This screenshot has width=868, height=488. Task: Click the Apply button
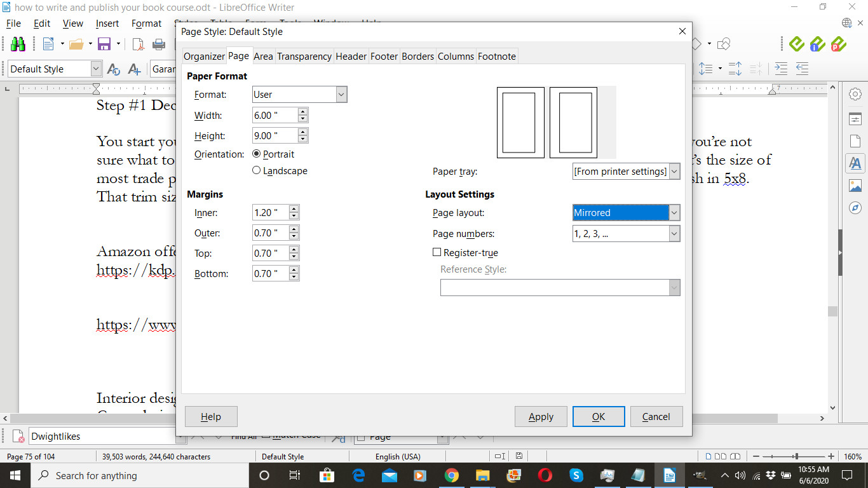click(x=541, y=417)
